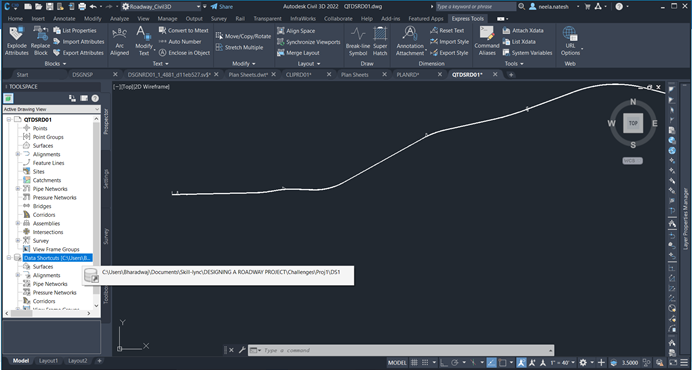Open Command Aliases editor
This screenshot has width=692, height=370.
coord(486,41)
